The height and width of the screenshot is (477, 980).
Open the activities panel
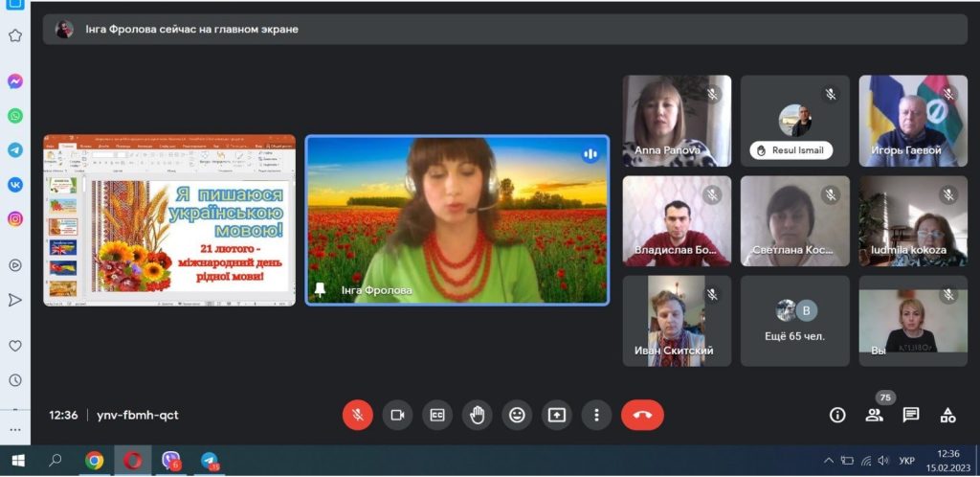947,415
